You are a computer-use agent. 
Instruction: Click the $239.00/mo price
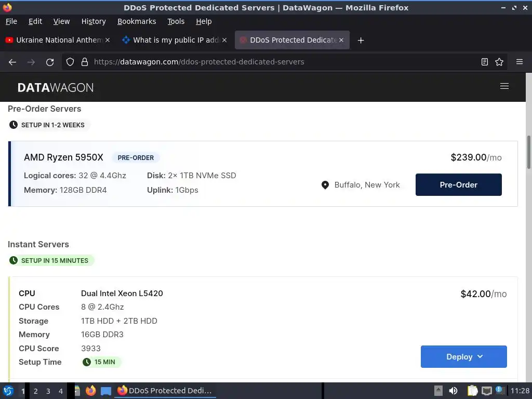click(476, 157)
